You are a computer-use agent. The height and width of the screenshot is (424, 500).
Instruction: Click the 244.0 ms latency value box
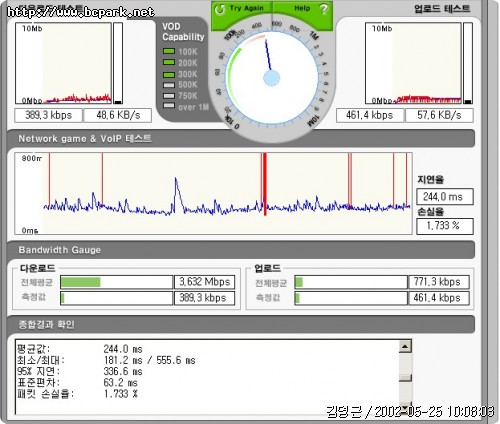(445, 197)
